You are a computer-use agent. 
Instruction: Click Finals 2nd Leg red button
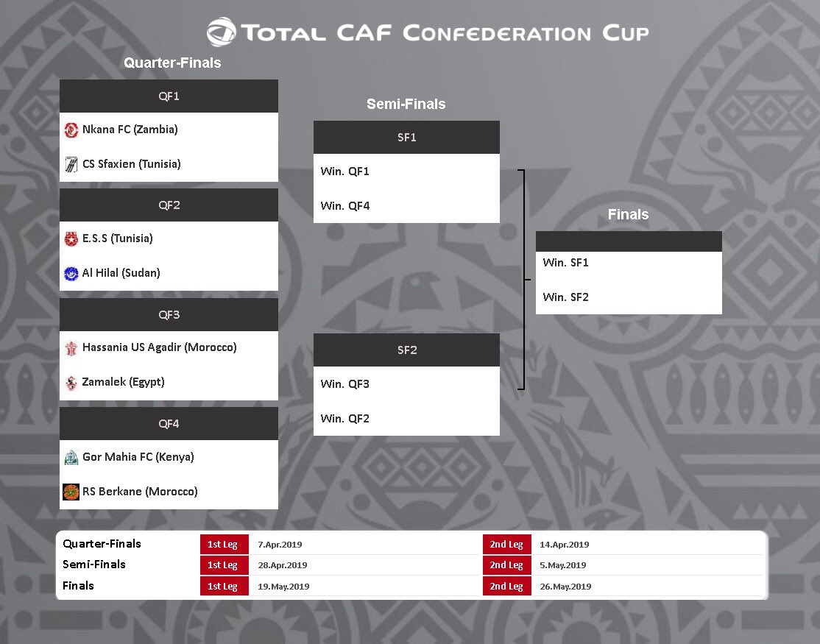tap(506, 587)
